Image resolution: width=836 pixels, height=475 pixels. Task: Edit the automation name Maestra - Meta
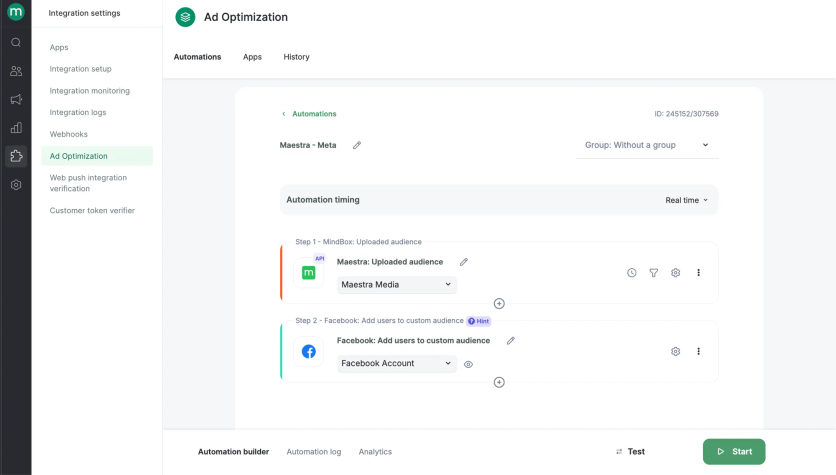pos(357,145)
